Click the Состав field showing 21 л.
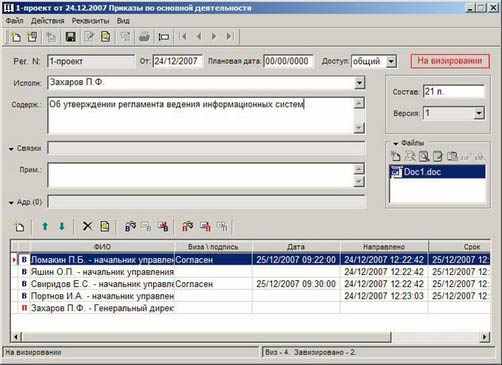This screenshot has width=502, height=365. pos(453,91)
